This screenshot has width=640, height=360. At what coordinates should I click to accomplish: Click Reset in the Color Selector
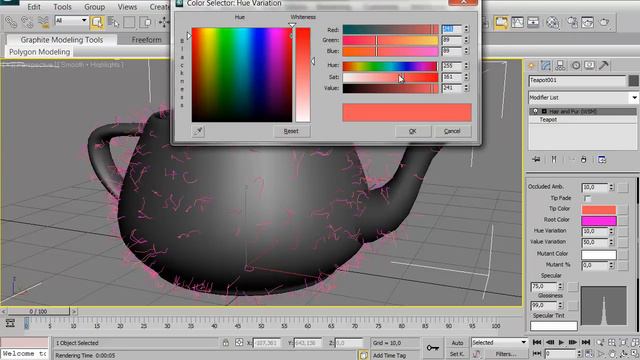coord(291,131)
